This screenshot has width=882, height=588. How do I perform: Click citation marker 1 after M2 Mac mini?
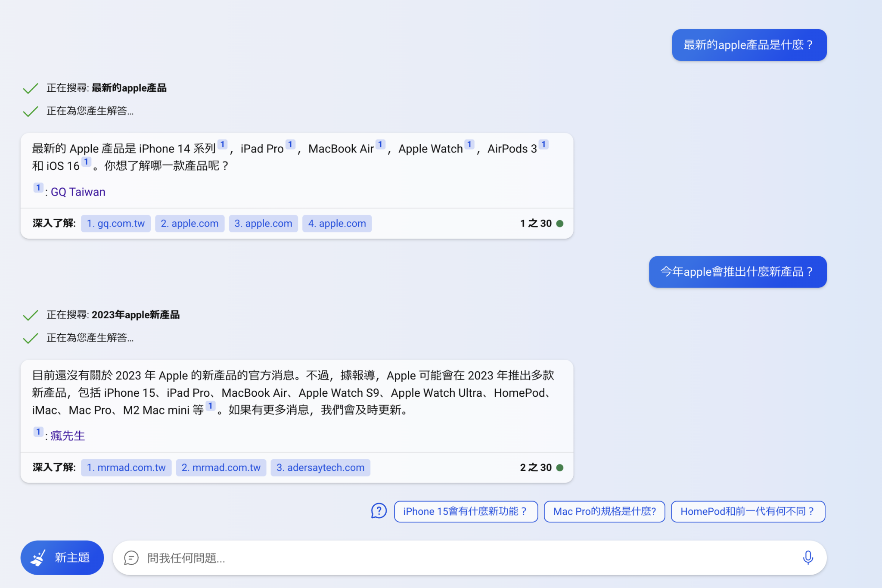pyautogui.click(x=210, y=406)
